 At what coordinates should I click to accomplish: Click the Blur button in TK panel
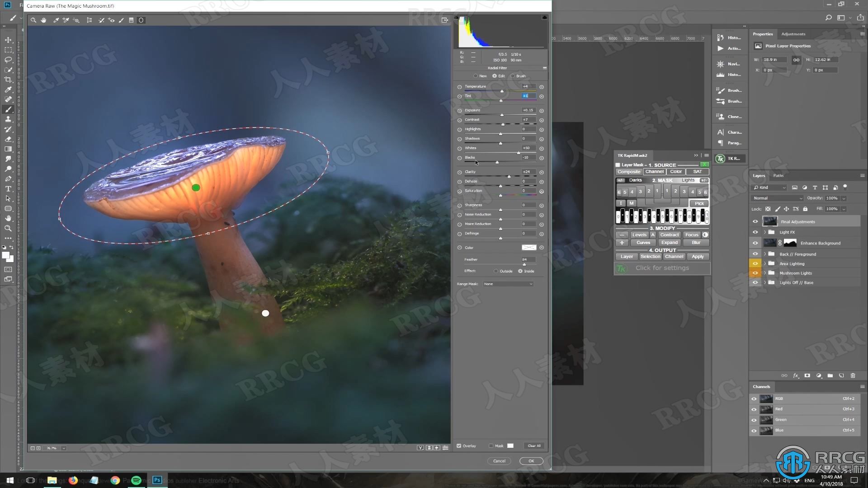click(x=696, y=243)
